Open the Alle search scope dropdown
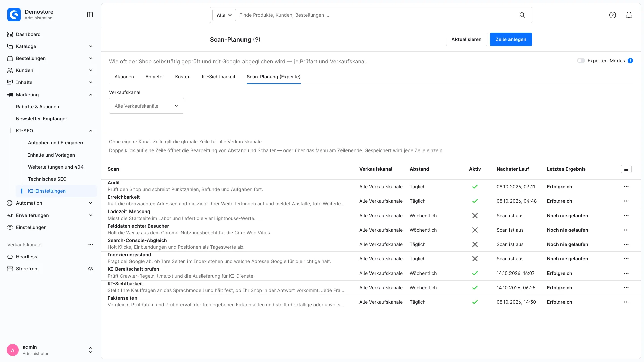The width and height of the screenshot is (644, 362). 224,15
